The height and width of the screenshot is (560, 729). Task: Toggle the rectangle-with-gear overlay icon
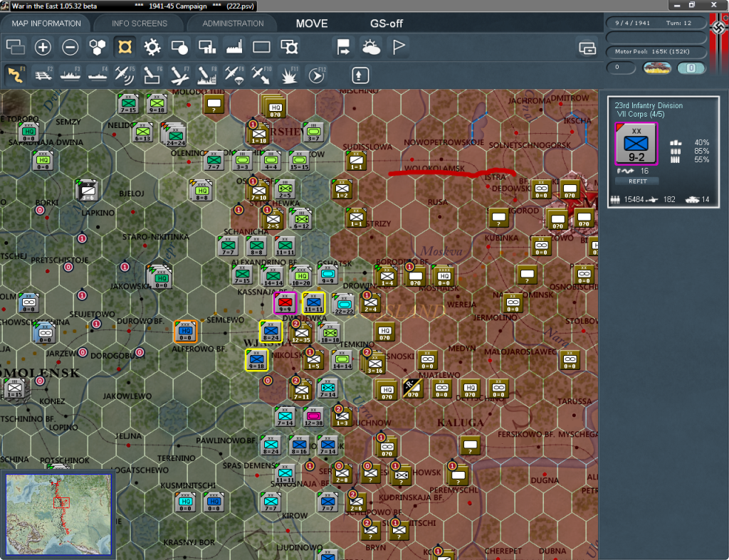click(289, 47)
